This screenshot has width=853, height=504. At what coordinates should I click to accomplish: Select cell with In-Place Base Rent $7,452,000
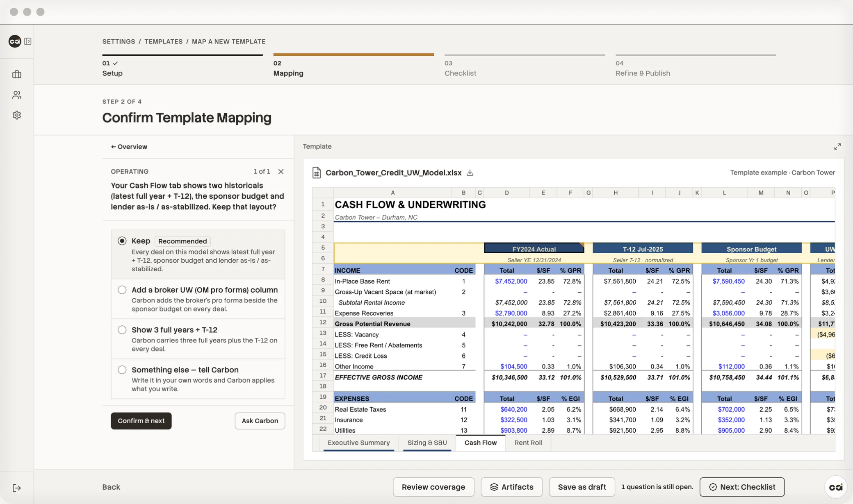pos(506,281)
